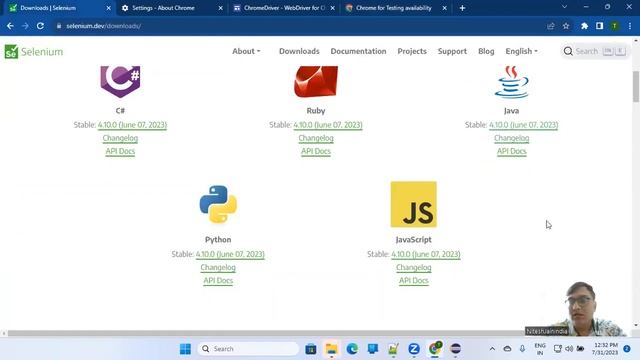Open the Python stable 4.10.0 link
This screenshot has height=360, width=640.
click(230, 254)
